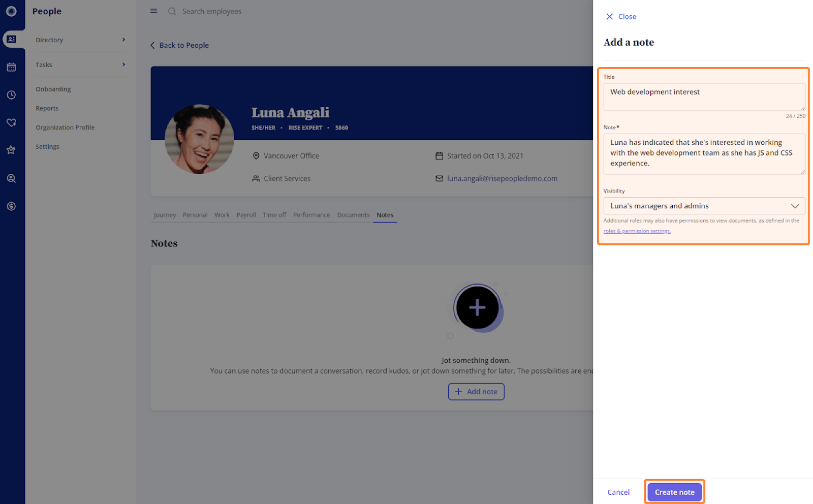This screenshot has height=504, width=813.
Task: Open Organization Profile in the sidebar
Action: tap(65, 128)
